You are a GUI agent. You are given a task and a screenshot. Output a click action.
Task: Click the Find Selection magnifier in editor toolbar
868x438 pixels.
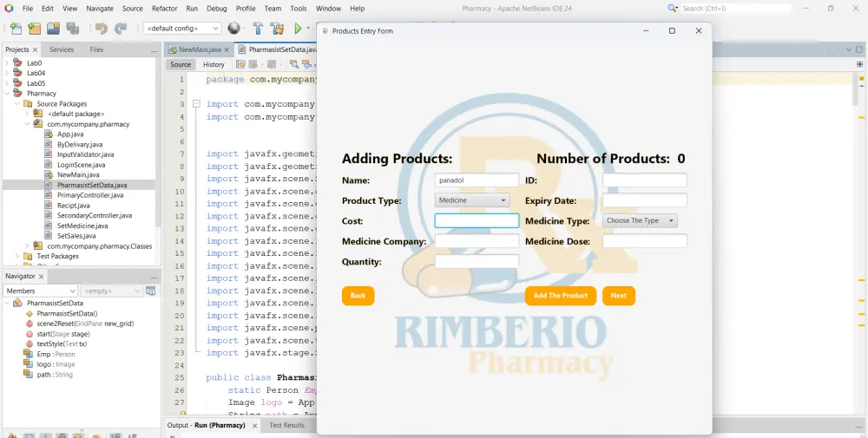click(x=294, y=64)
